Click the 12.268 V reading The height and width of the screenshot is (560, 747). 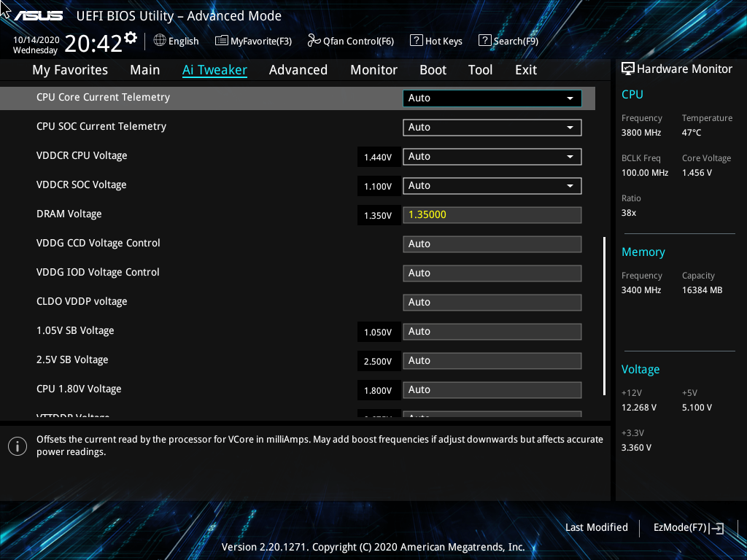(639, 408)
